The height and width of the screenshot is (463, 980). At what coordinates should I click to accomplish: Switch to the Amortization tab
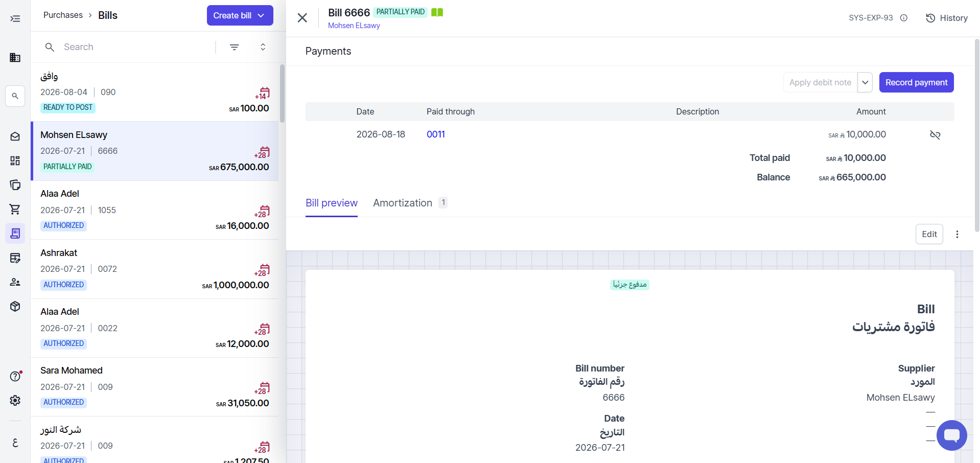tap(410, 203)
